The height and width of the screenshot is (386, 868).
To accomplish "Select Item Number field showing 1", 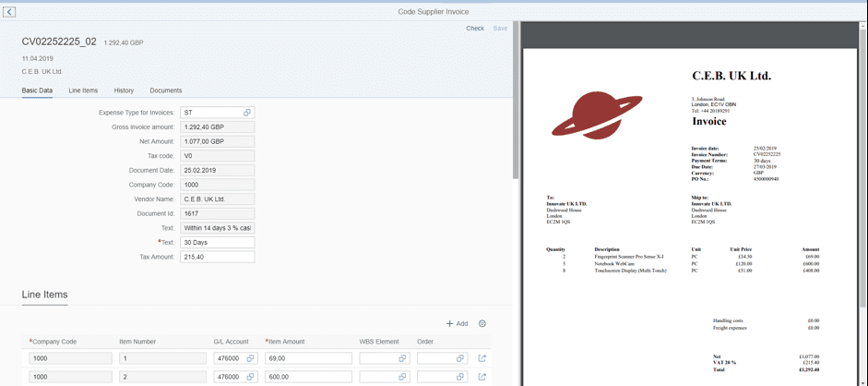I will coord(162,358).
